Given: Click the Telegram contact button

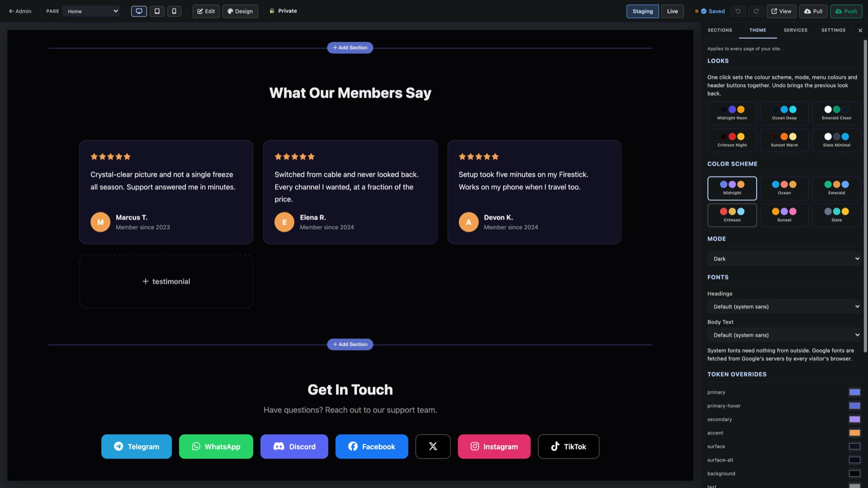Looking at the screenshot, I should point(136,447).
